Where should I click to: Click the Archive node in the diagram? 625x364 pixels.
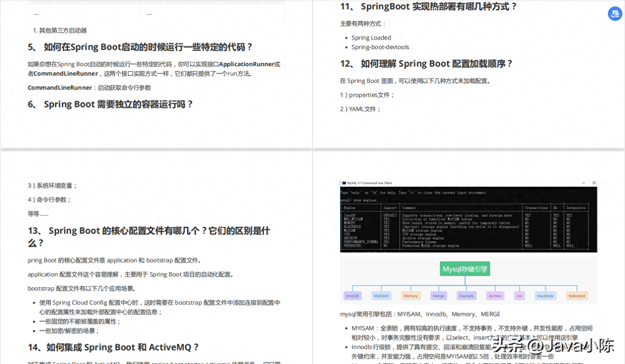point(495,295)
